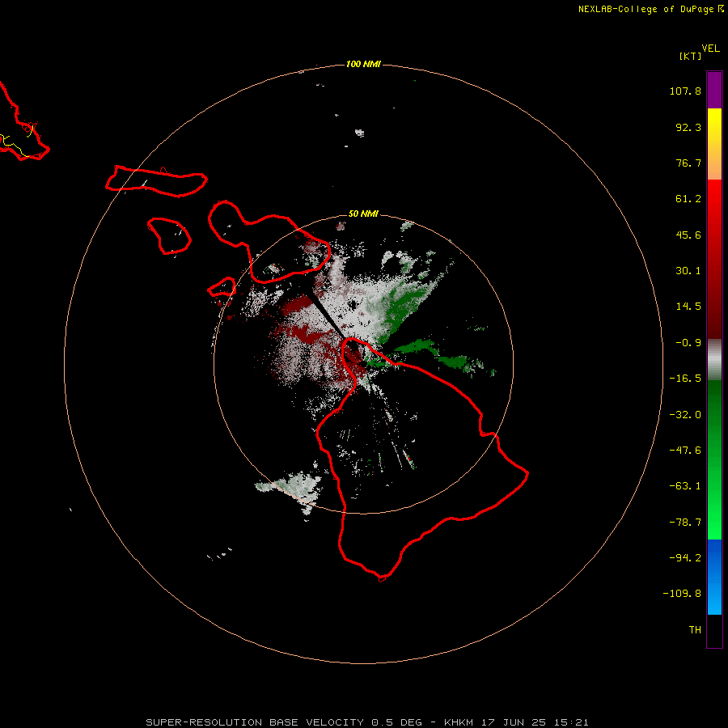The width and height of the screenshot is (728, 728).
Task: Click the [KT] units label
Action: 691,56
